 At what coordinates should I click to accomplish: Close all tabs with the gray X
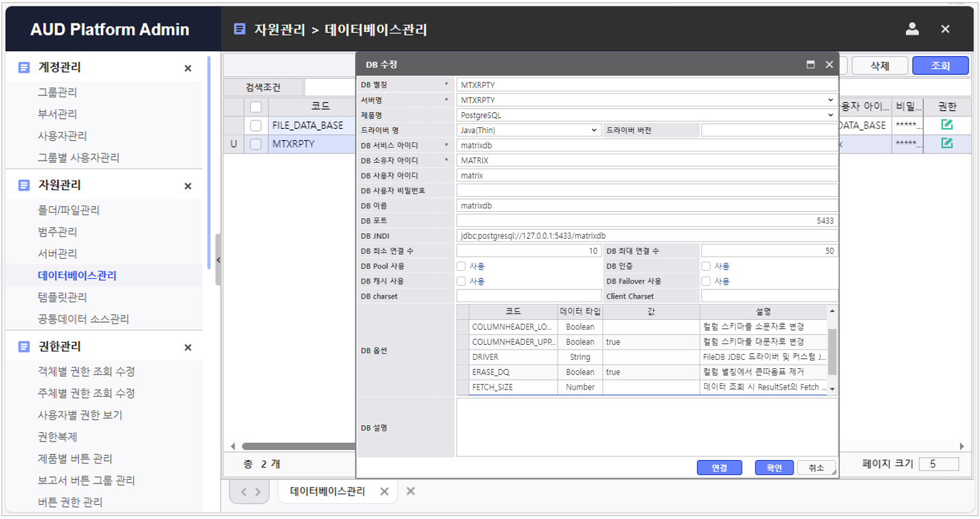410,491
